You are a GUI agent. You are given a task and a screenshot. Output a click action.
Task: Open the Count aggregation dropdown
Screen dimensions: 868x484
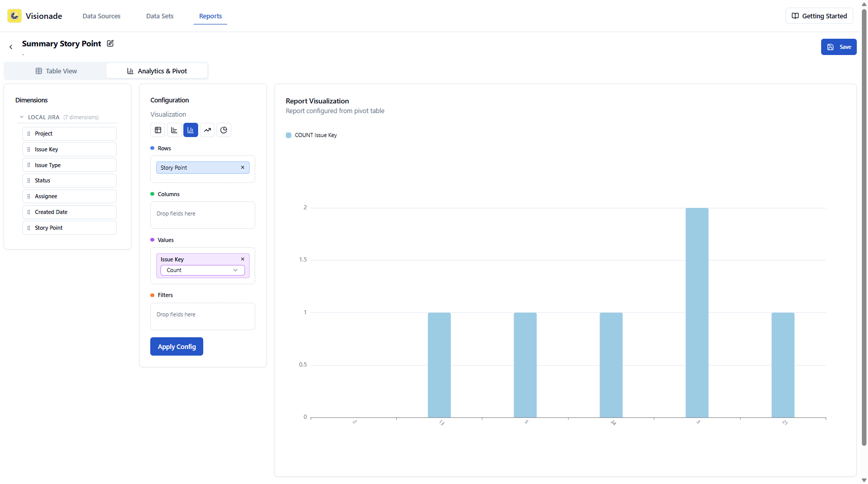pyautogui.click(x=202, y=270)
